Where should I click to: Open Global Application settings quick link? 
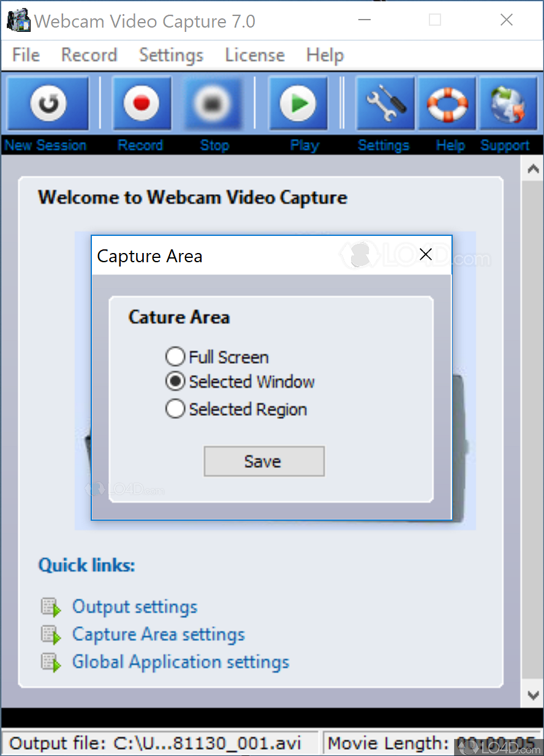pos(181,662)
